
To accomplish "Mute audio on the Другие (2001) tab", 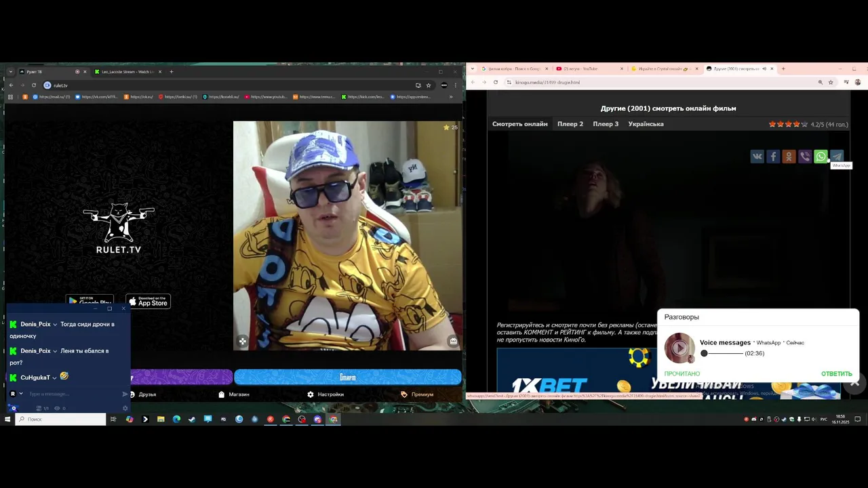I will click(x=764, y=68).
